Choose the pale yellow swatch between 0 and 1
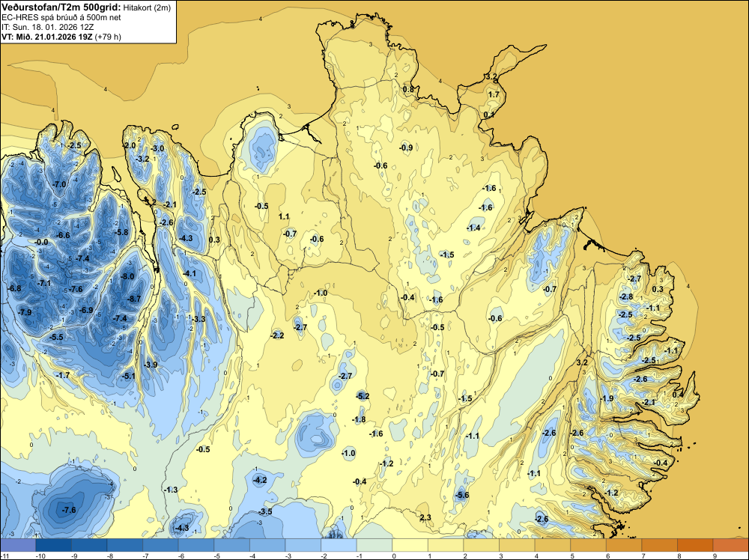The image size is (749, 560). [410, 545]
